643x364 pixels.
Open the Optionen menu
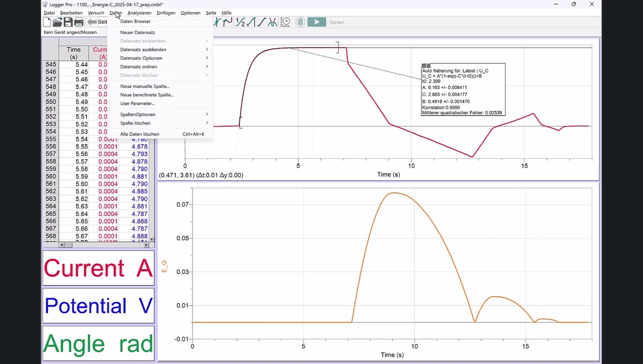pyautogui.click(x=190, y=13)
